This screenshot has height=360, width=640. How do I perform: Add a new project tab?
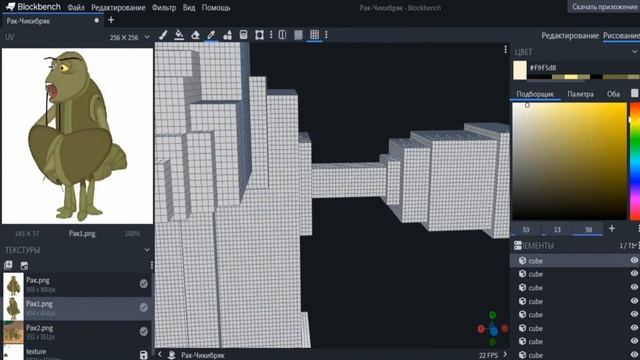[111, 20]
